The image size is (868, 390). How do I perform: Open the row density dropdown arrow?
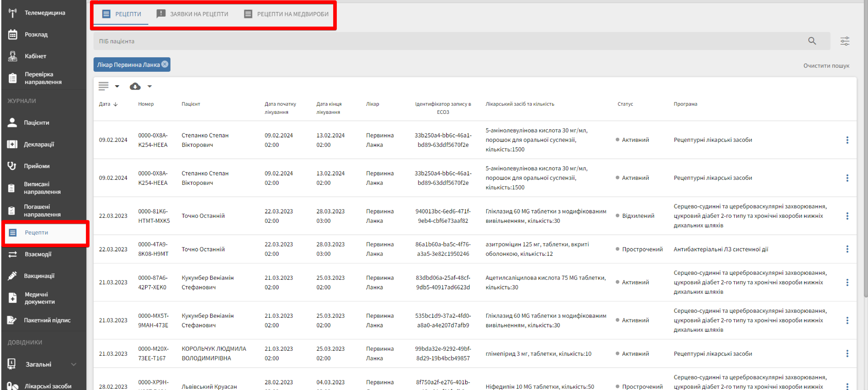[117, 86]
